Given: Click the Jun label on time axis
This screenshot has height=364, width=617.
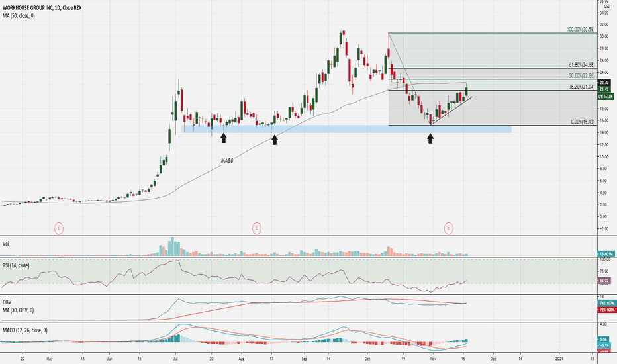Looking at the screenshot, I should coord(109,359).
